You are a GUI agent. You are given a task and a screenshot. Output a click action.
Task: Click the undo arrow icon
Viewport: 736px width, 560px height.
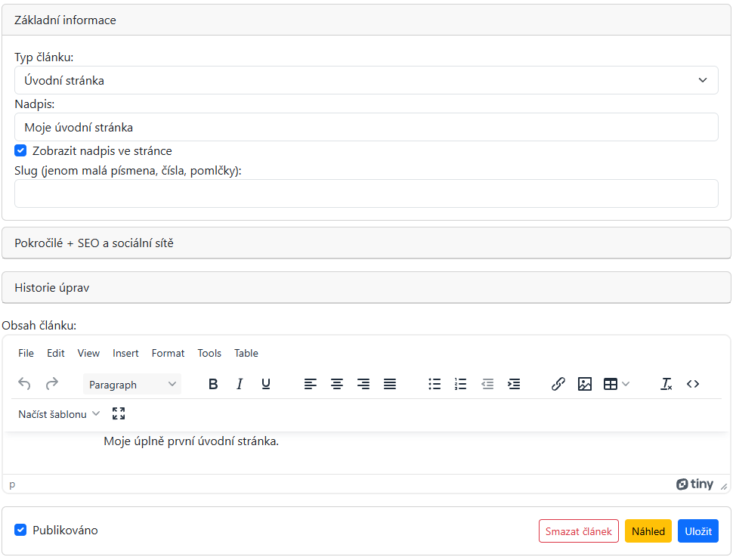[x=25, y=384]
